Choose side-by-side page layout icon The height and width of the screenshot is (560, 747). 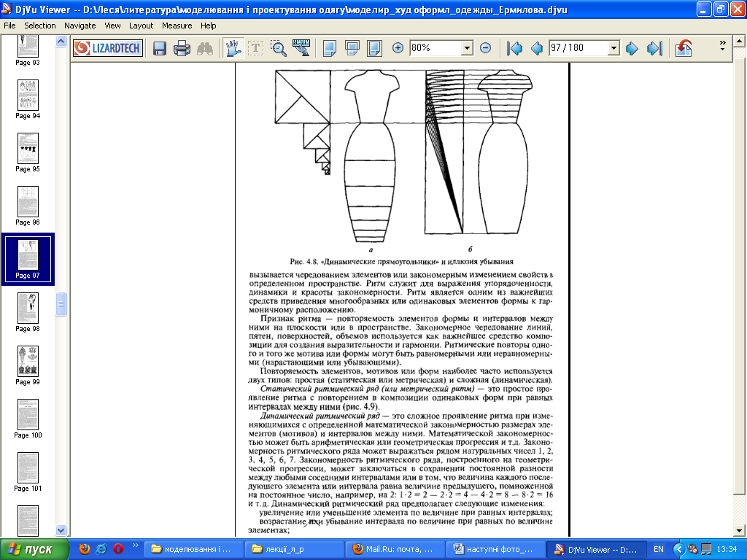(375, 48)
